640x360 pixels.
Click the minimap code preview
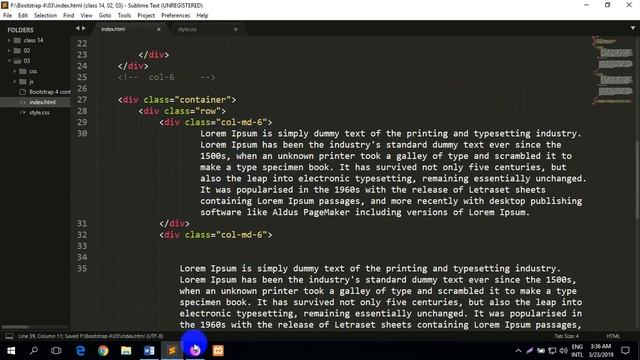coord(613,69)
